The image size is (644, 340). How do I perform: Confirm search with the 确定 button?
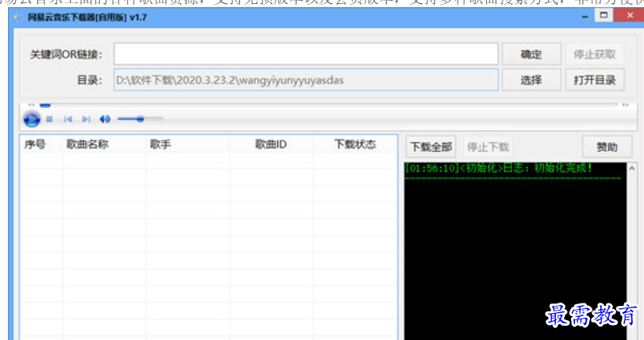531,54
